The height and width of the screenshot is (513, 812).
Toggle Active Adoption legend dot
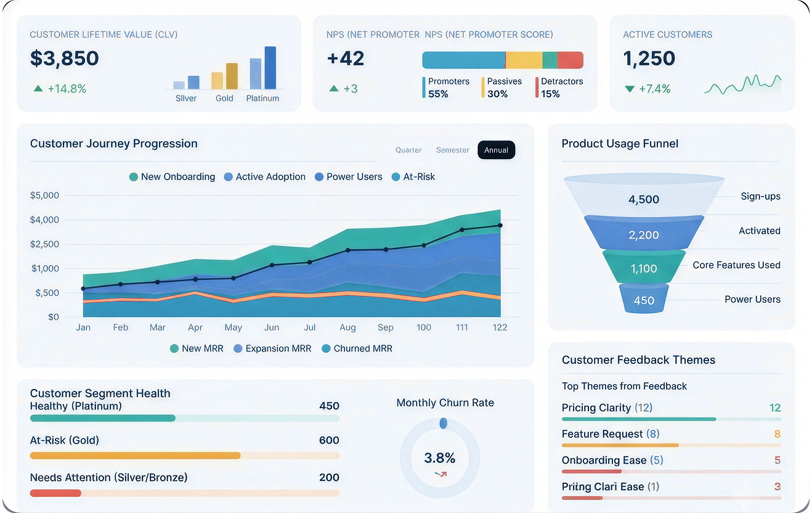click(229, 177)
